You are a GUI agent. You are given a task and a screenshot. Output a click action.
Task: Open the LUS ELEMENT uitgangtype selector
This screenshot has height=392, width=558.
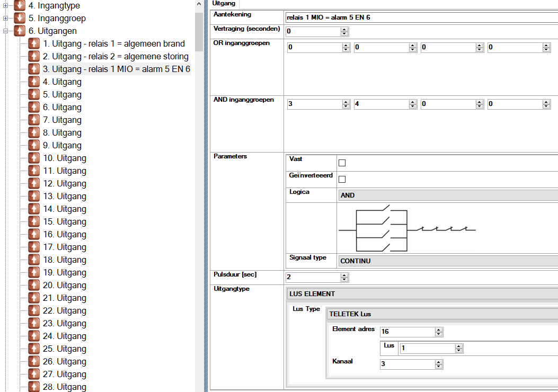(x=422, y=294)
